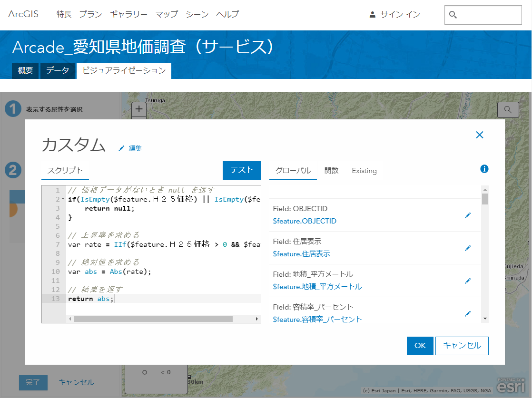Click the 編集 pencil link beside the title
This screenshot has width=532, height=398.
(x=130, y=148)
